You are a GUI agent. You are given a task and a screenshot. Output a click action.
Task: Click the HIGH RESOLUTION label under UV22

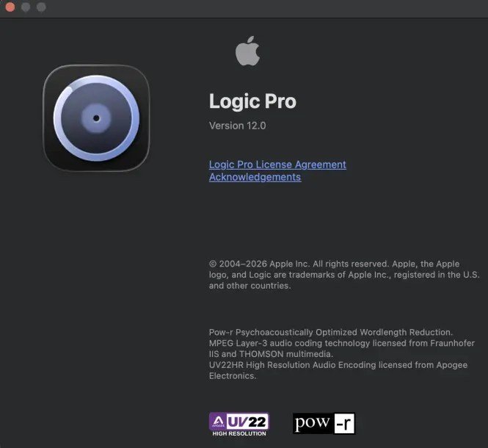239,433
